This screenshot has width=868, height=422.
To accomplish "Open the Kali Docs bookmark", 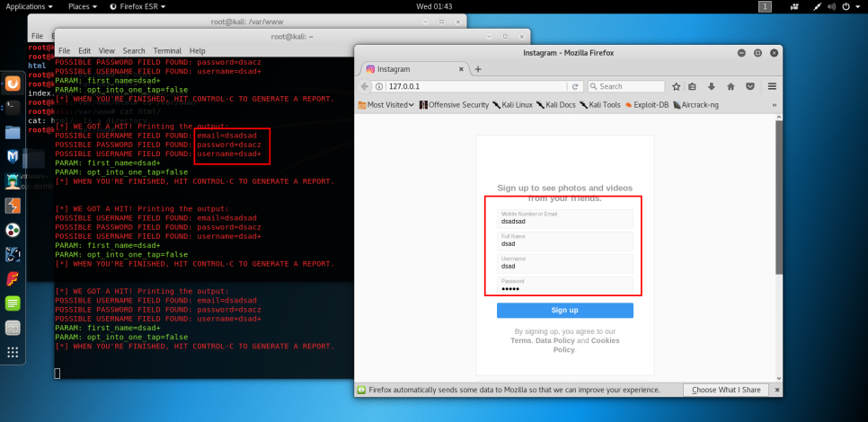I will [556, 104].
